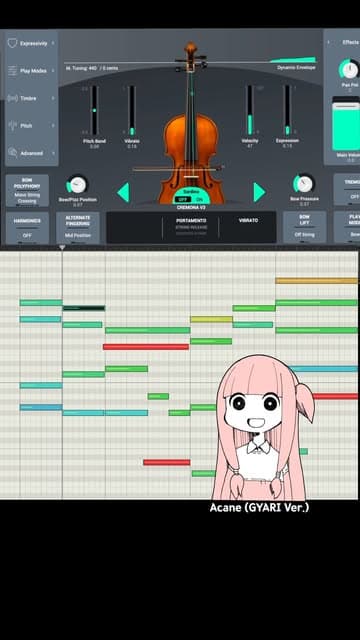Click the Dynamic Envelope graph
Viewport: 360px width, 640px height.
click(293, 60)
